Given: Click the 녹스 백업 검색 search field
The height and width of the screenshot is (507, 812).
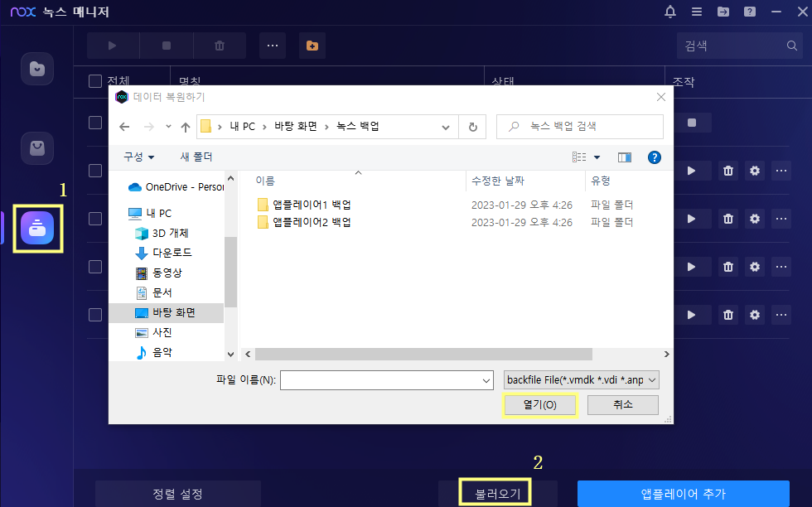Looking at the screenshot, I should coord(579,127).
